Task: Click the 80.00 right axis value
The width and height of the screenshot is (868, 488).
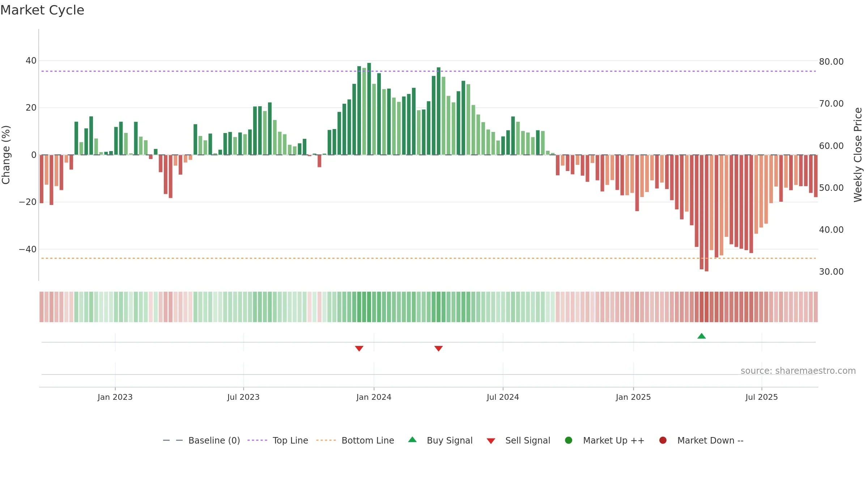Action: 831,61
